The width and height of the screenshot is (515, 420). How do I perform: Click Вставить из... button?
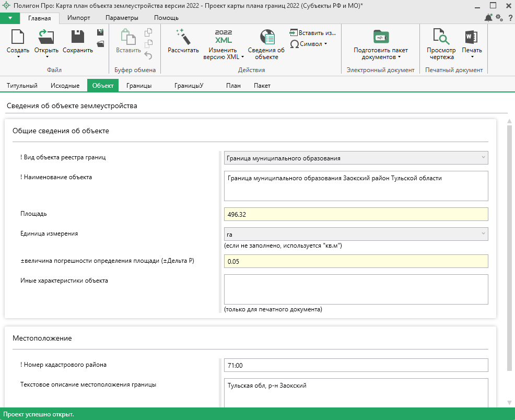click(312, 32)
